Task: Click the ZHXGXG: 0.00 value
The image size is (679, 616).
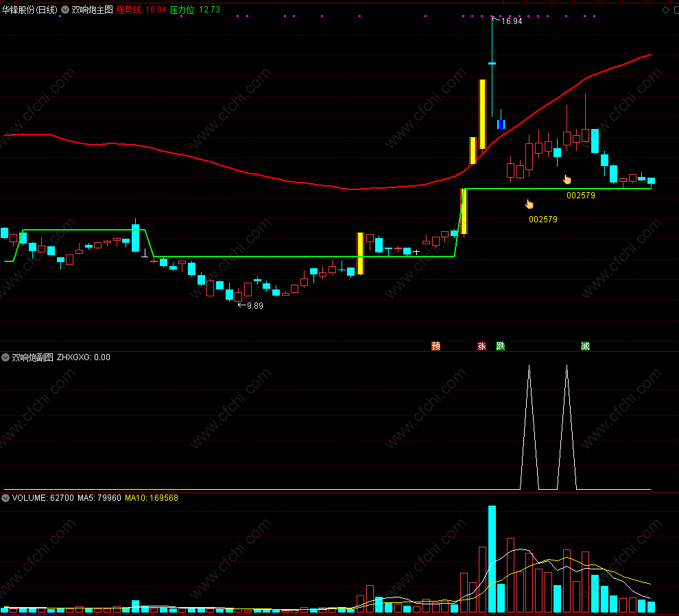Action: click(84, 357)
